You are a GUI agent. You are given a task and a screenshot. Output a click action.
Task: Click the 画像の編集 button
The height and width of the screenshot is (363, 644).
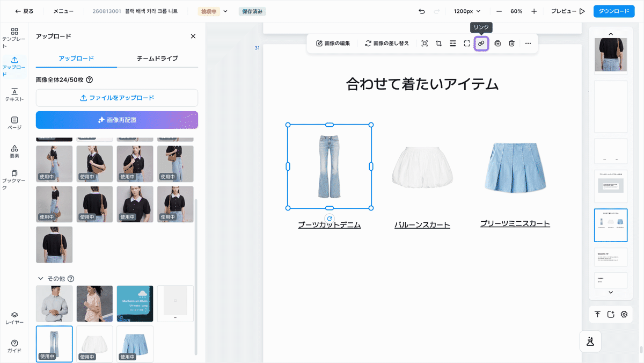click(333, 43)
